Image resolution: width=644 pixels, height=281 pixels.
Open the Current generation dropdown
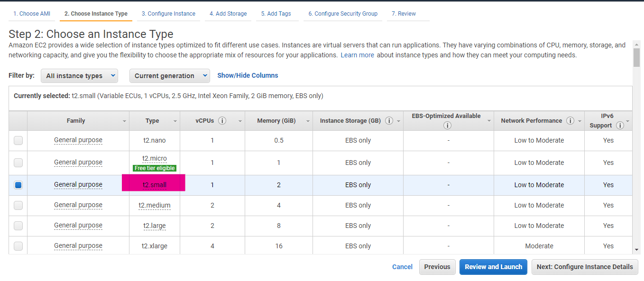click(x=170, y=76)
